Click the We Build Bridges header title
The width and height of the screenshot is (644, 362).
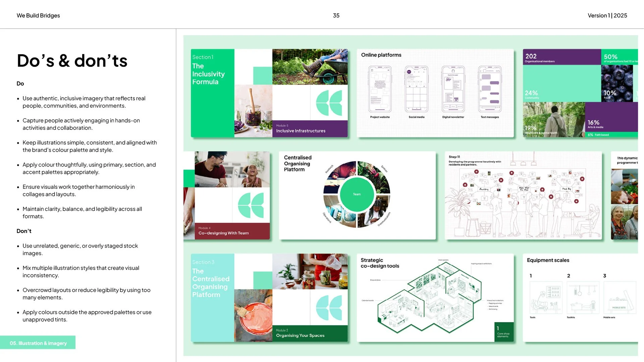pos(38,15)
